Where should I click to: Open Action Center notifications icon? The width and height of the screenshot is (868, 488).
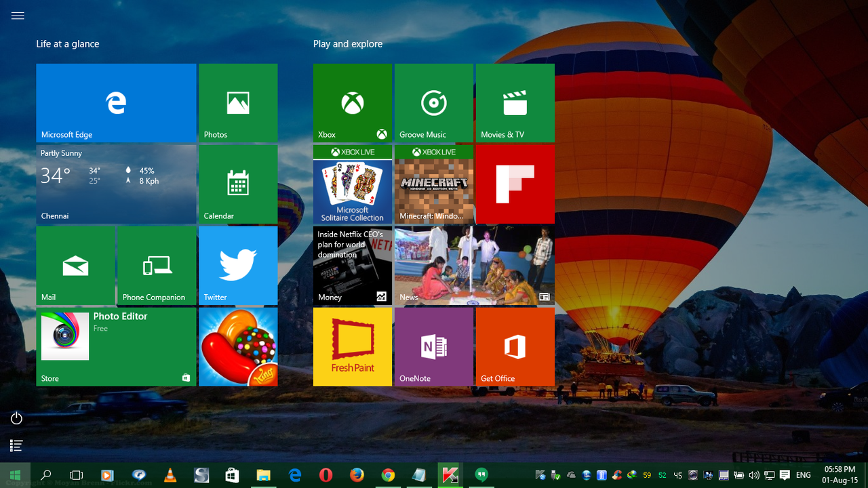(x=785, y=475)
